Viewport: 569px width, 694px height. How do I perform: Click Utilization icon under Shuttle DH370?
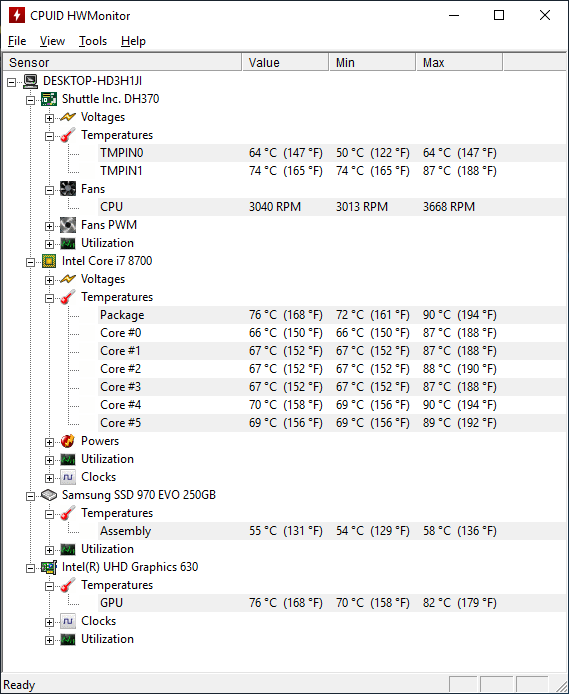[x=68, y=243]
